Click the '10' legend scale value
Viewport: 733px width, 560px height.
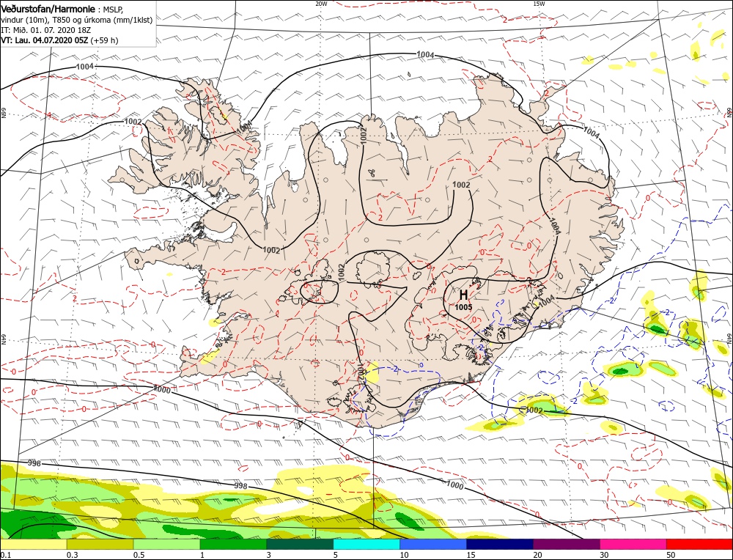click(405, 555)
